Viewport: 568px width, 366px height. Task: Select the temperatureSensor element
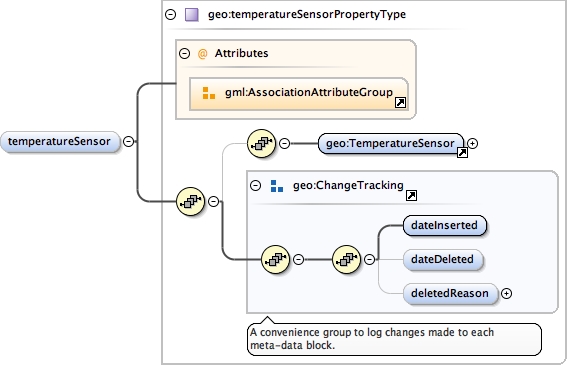pos(60,141)
